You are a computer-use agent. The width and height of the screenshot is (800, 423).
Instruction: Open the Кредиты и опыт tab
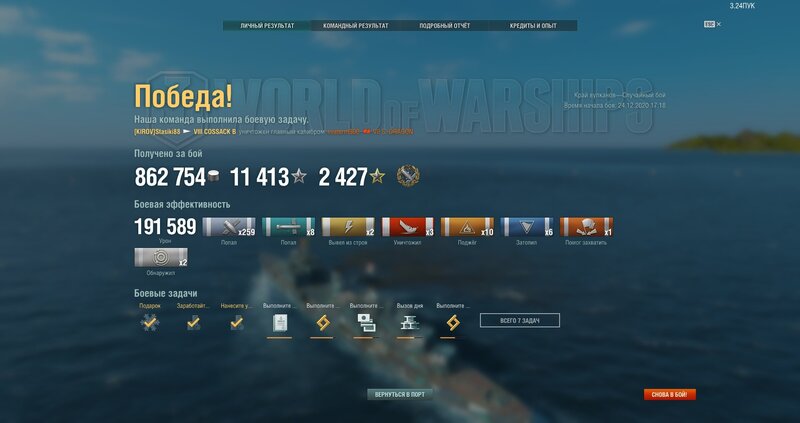[533, 26]
